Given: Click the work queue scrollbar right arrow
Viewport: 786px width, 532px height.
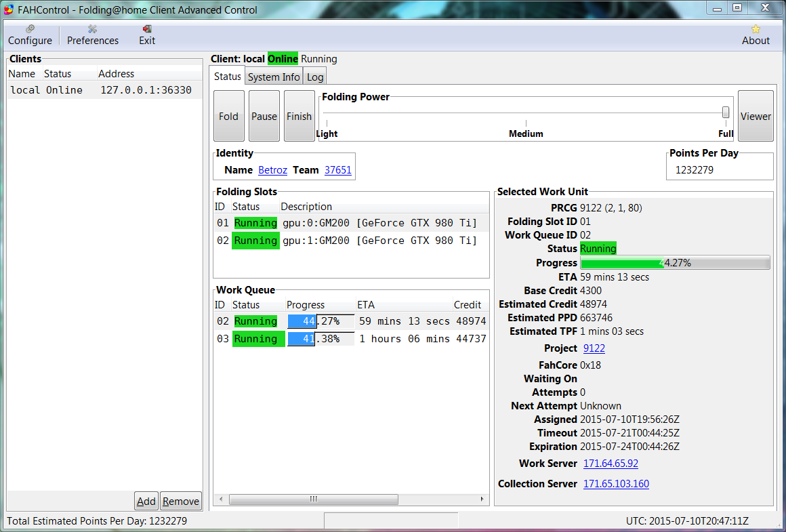Looking at the screenshot, I should pos(482,499).
